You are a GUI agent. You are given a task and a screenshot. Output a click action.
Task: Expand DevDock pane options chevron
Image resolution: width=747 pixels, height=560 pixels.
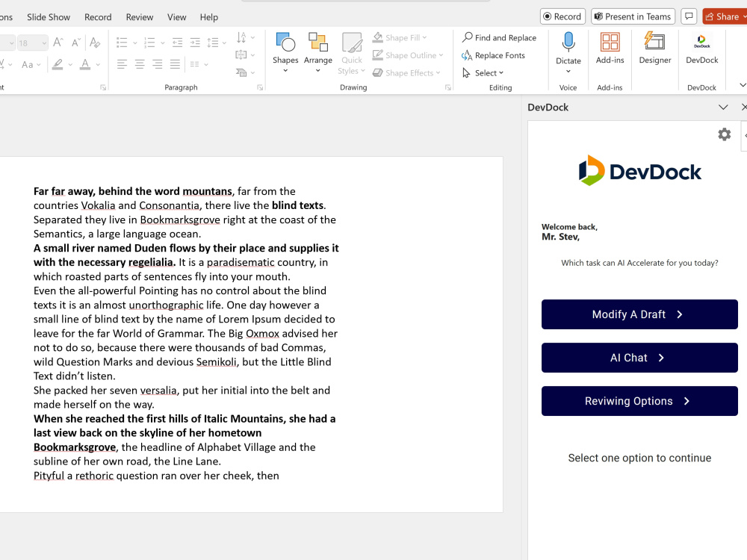click(723, 107)
